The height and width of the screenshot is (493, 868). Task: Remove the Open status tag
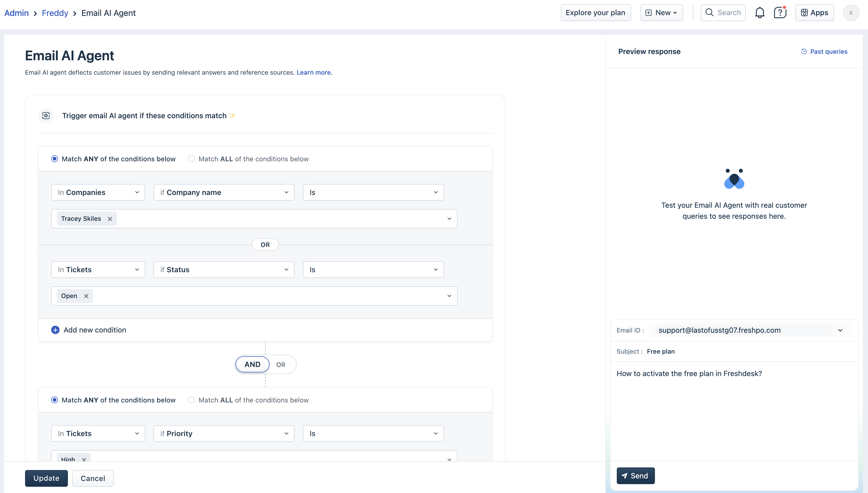[86, 296]
